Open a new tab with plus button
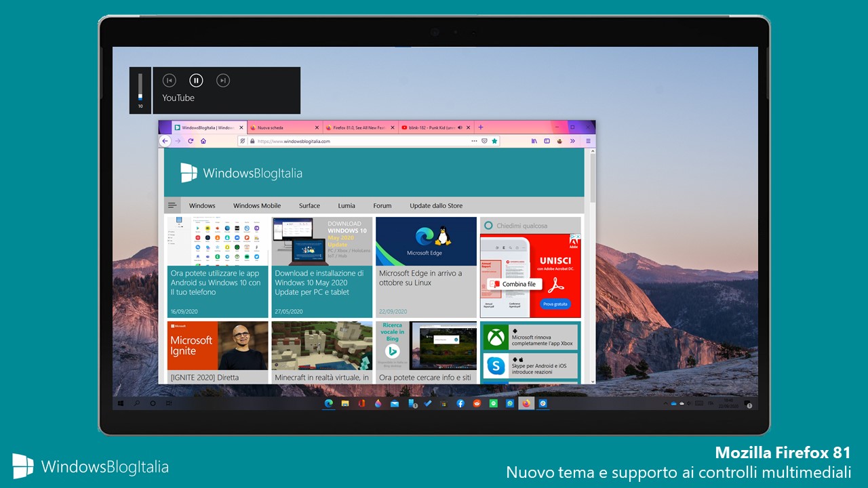Image resolution: width=868 pixels, height=488 pixels. click(481, 127)
